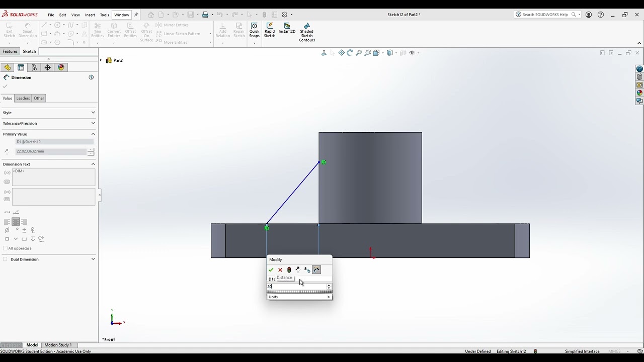The image size is (644, 362).
Task: Open the ConfigurationManager tab
Action: tap(34, 67)
